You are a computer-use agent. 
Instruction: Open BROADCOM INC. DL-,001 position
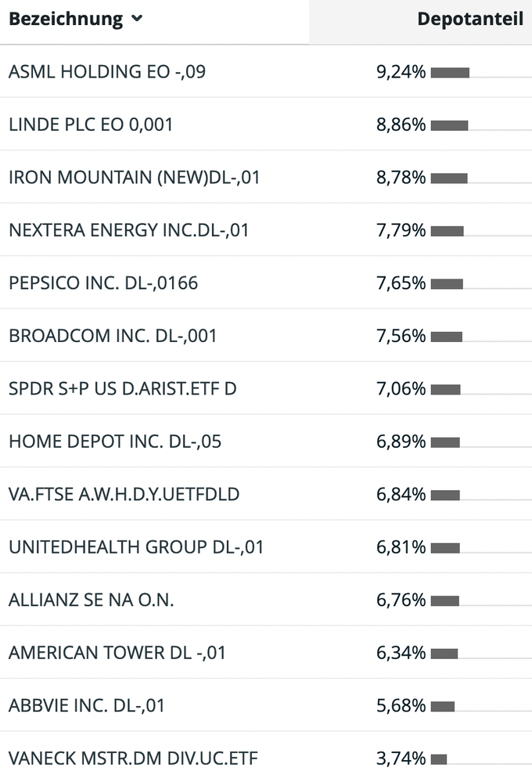click(113, 336)
